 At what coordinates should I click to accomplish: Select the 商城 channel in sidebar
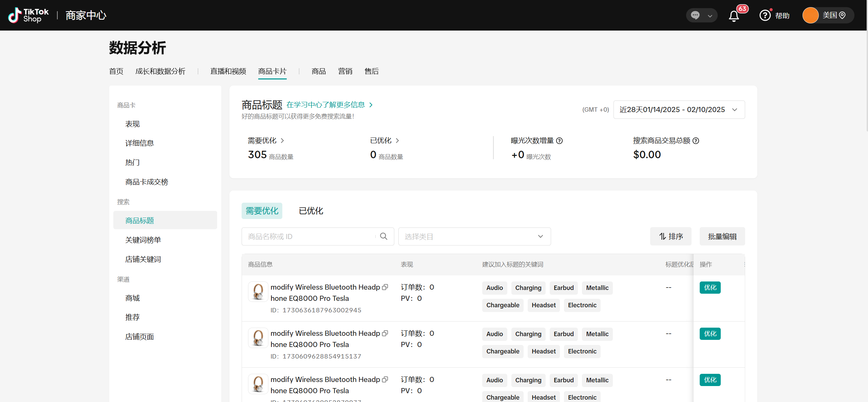tap(132, 298)
